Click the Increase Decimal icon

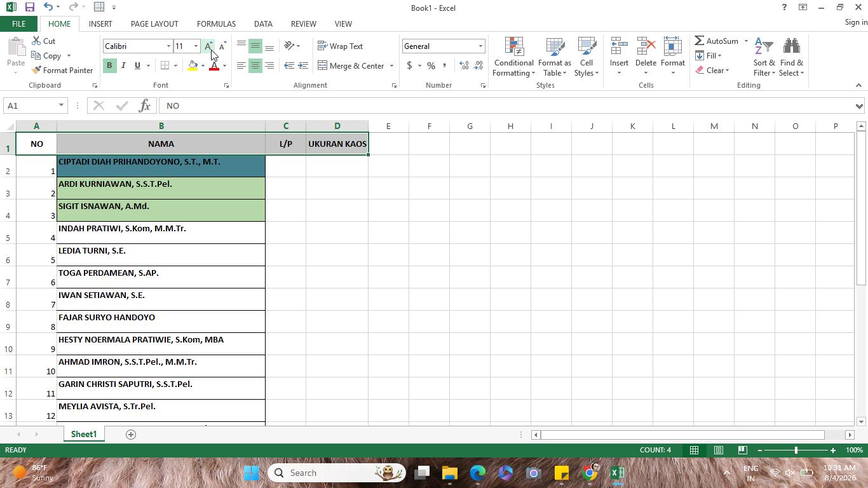click(x=464, y=65)
